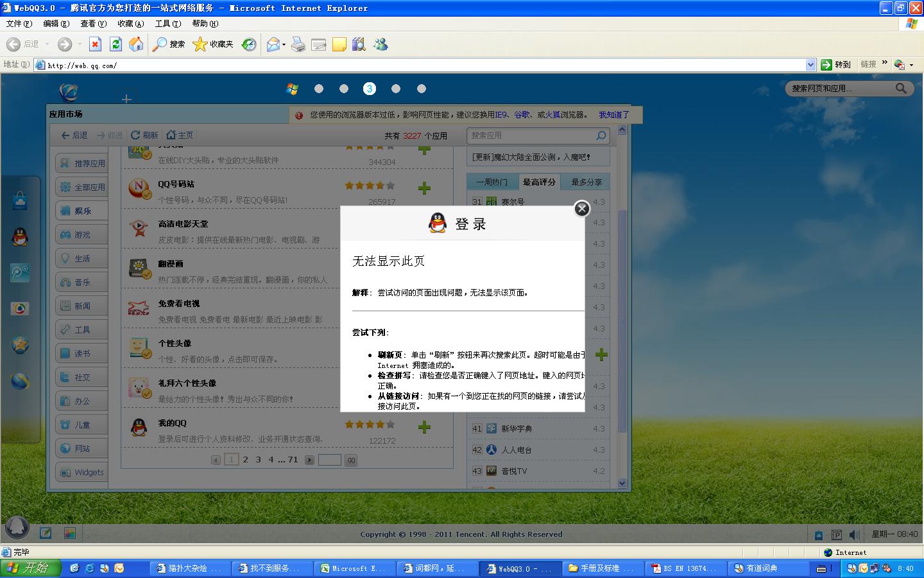Viewport: 924px width, 578px height.
Task: Open the 工具(T) menu
Action: pyautogui.click(x=168, y=24)
